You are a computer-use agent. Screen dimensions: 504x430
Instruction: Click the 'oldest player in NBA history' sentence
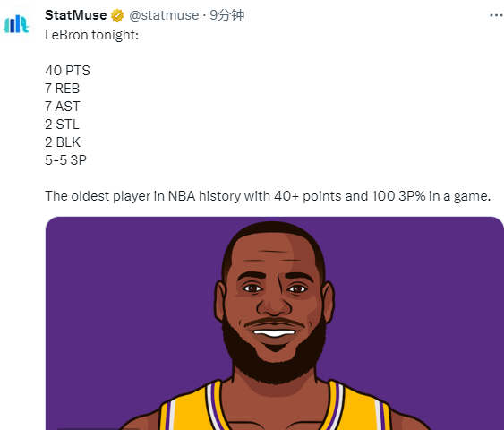point(268,196)
